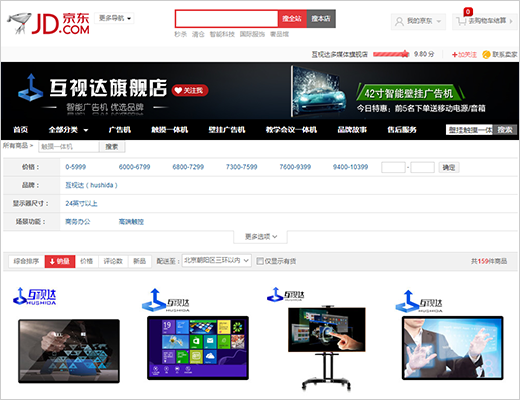Screen dimensions: 520x400
Task: Click the minimum price input box
Action: pyautogui.click(x=393, y=167)
